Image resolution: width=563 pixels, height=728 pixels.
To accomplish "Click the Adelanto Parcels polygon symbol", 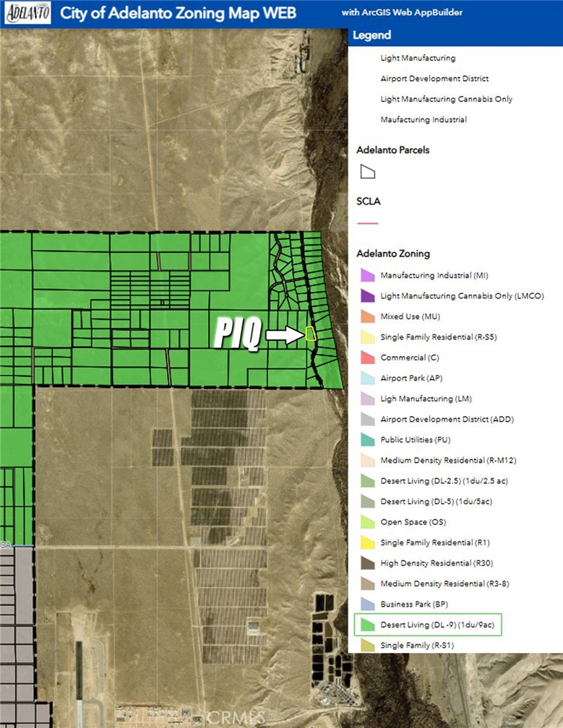I will 367,172.
